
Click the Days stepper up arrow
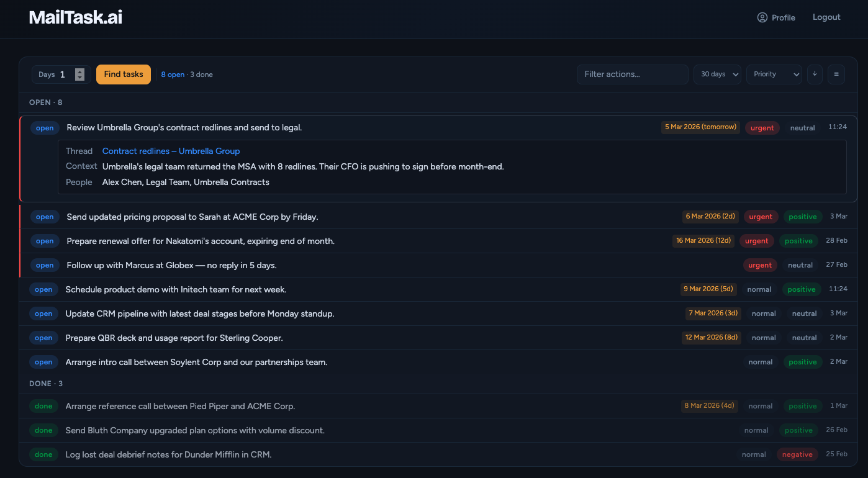coord(79,71)
